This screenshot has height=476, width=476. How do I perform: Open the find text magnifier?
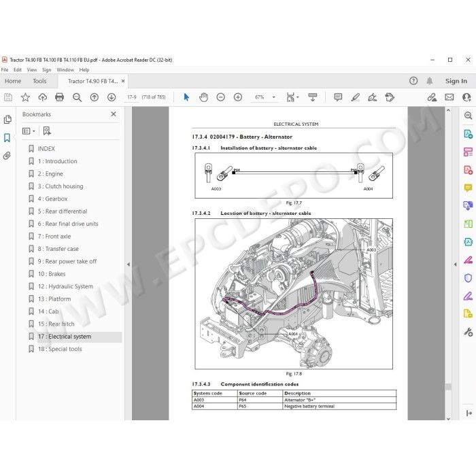click(77, 97)
